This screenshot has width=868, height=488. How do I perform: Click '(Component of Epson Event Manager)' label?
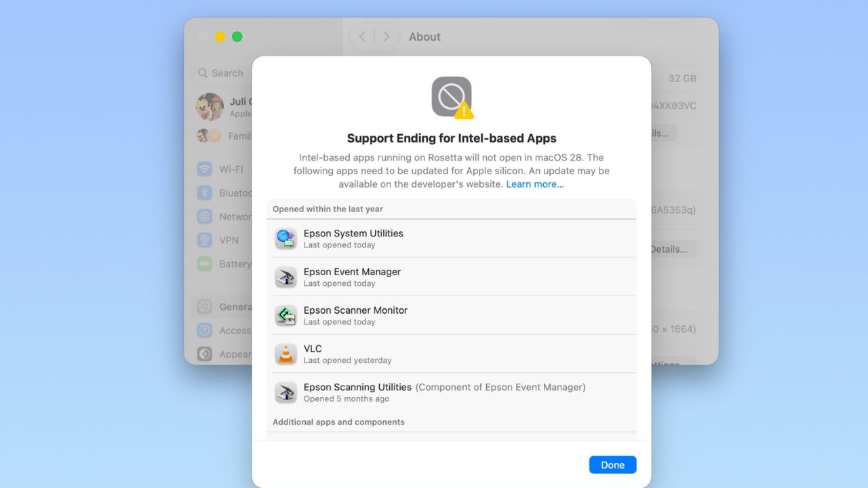(500, 387)
